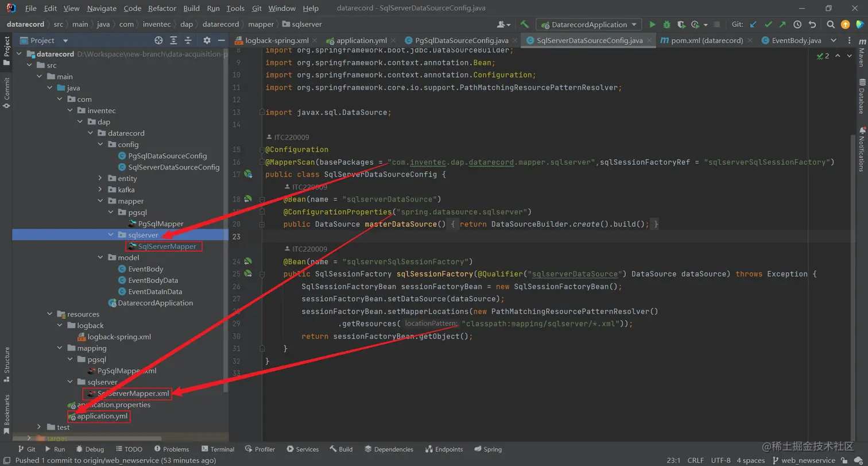Open Search Everywhere with the magnifier icon
This screenshot has width=868, height=466.
coord(831,25)
